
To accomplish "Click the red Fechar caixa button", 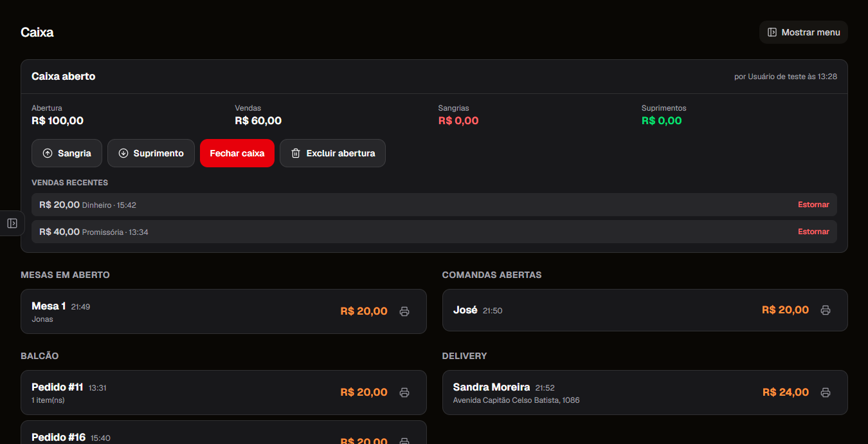I will click(x=237, y=153).
